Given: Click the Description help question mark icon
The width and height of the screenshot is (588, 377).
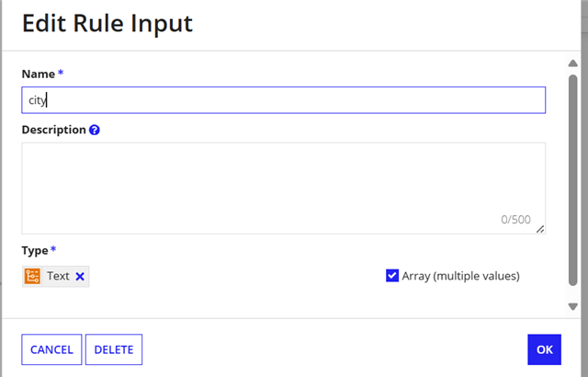Looking at the screenshot, I should click(x=95, y=130).
